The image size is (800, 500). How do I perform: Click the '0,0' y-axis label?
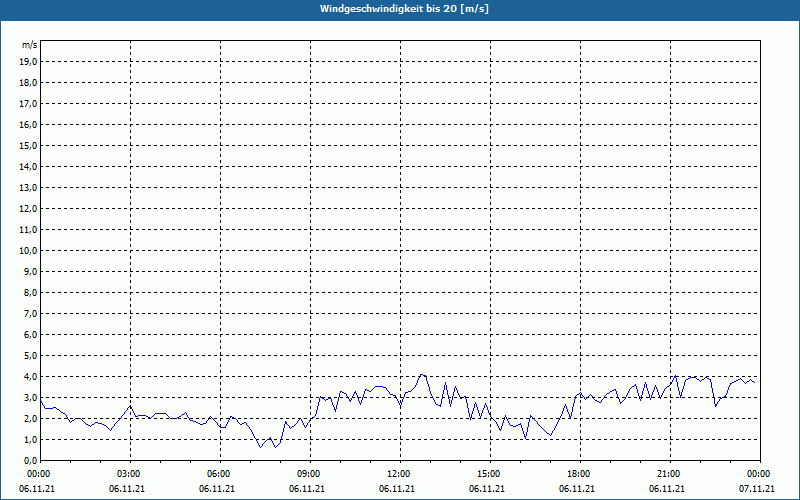pyautogui.click(x=31, y=461)
